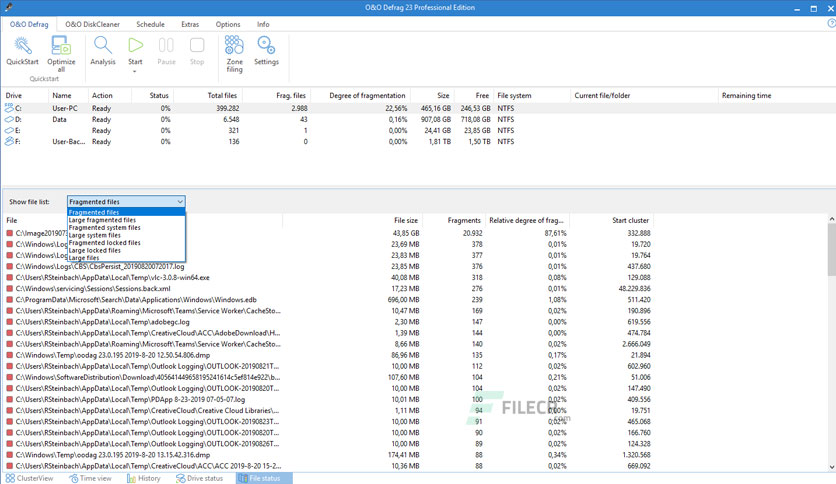This screenshot has height=484, width=836.
Task: Sort file list by Fragments header
Action: (453, 220)
